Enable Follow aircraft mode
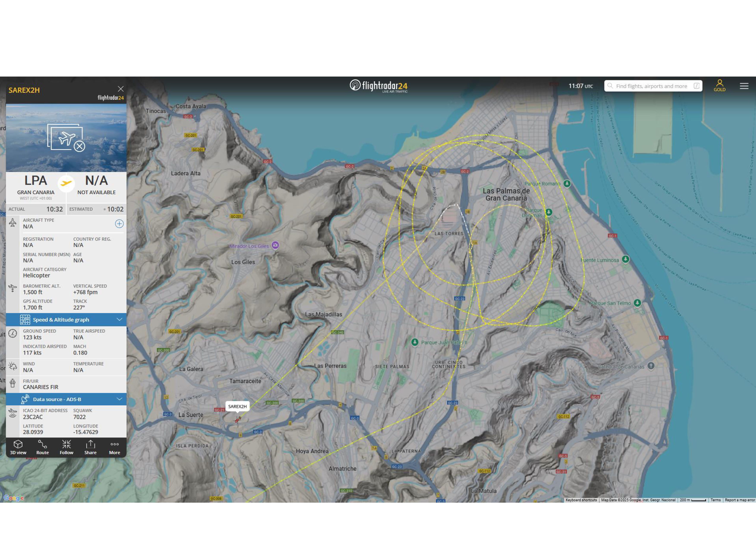Image resolution: width=756 pixels, height=535 pixels. (67, 447)
